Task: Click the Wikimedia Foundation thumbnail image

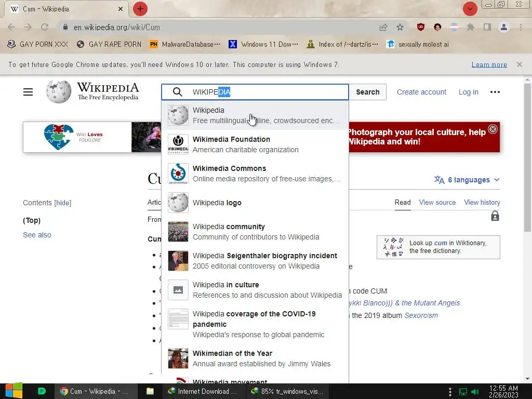Action: (x=178, y=144)
